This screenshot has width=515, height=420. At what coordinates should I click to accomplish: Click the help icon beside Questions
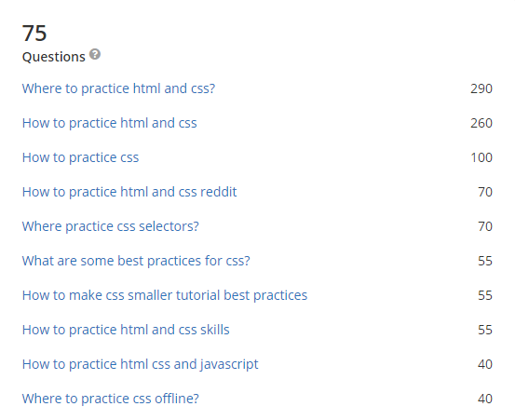tap(95, 54)
